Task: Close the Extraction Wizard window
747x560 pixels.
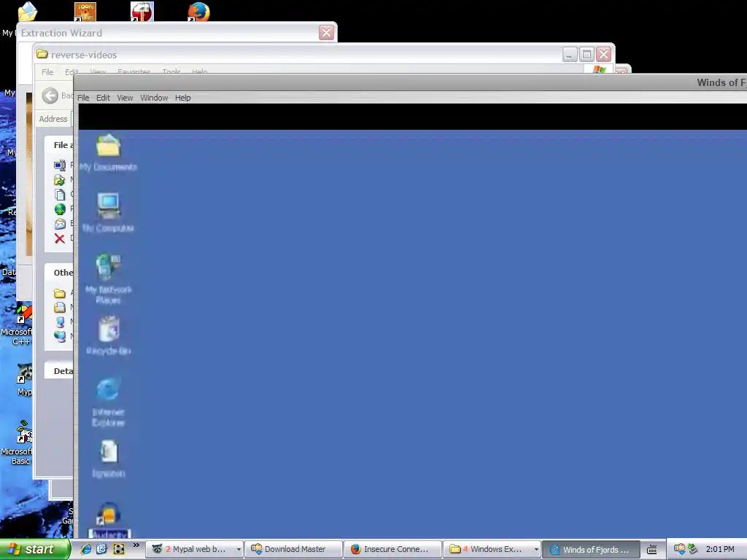Action: click(326, 32)
